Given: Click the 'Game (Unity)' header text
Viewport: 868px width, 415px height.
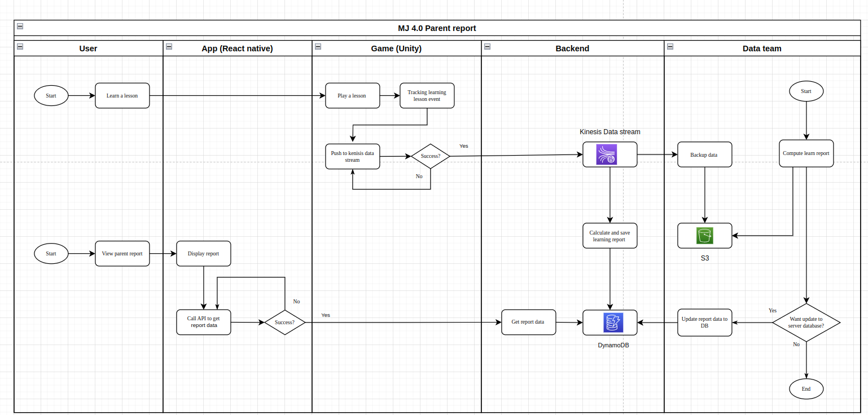Looking at the screenshot, I should [396, 48].
